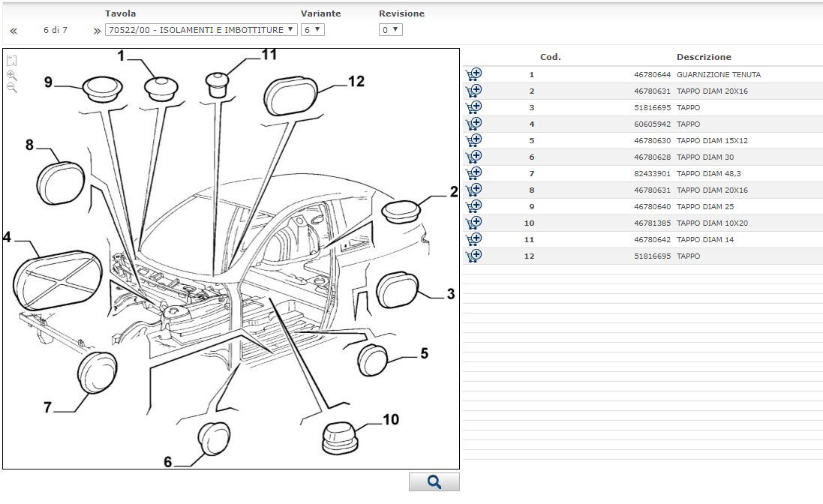Open the Tavola dropdown list
Screen dimensions: 823x504
(x=200, y=30)
